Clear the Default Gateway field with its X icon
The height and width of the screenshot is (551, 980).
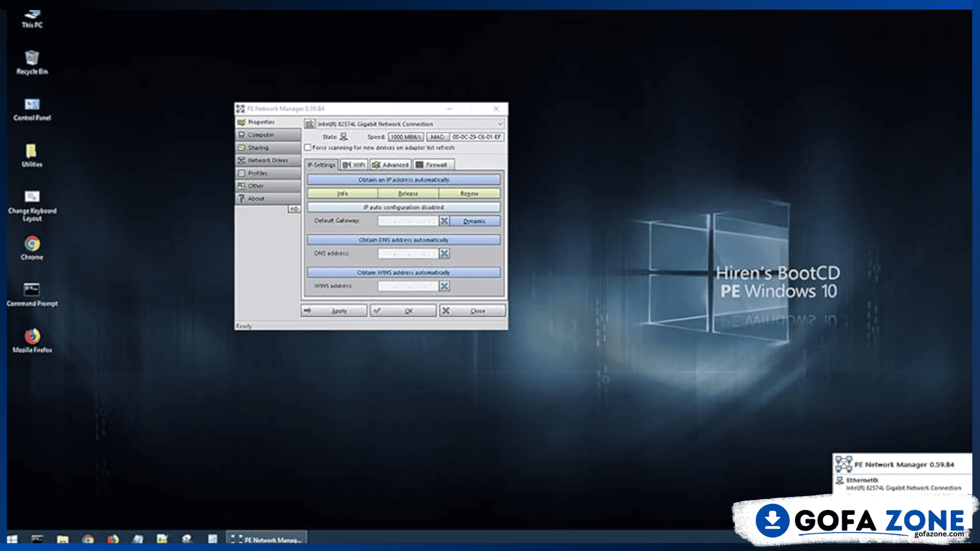coord(444,221)
